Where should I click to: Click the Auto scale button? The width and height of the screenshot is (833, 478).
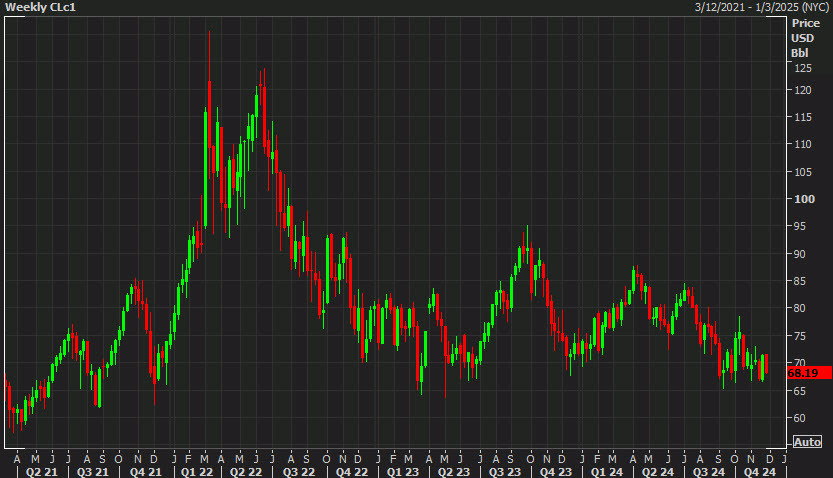tap(808, 442)
